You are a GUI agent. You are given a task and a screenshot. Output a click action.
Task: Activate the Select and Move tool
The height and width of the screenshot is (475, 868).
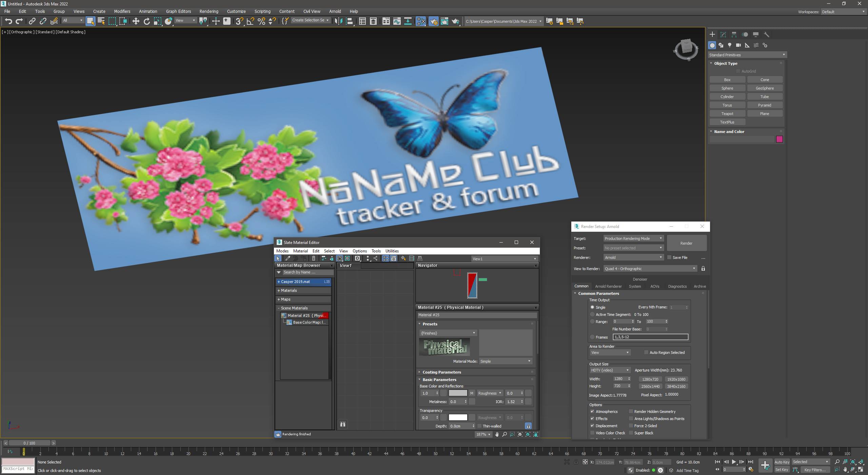point(136,21)
